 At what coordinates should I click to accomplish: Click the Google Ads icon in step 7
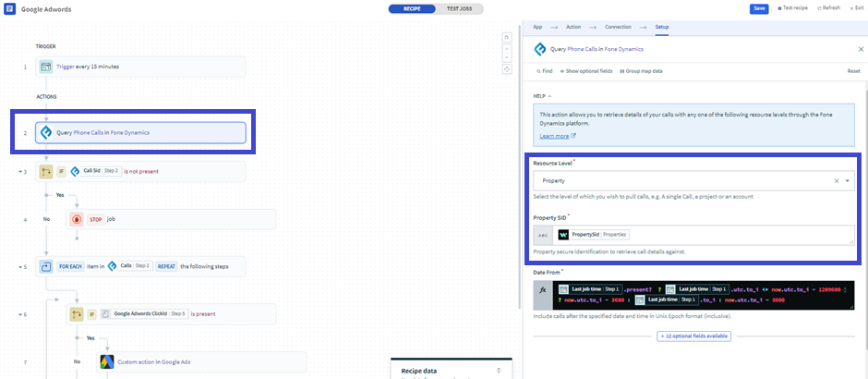pos(107,361)
